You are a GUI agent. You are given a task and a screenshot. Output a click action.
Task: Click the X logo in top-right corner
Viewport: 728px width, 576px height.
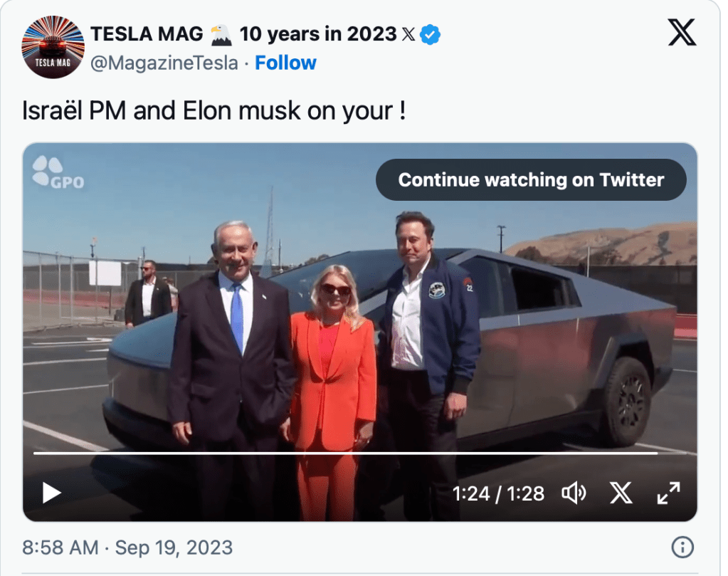coord(682,33)
